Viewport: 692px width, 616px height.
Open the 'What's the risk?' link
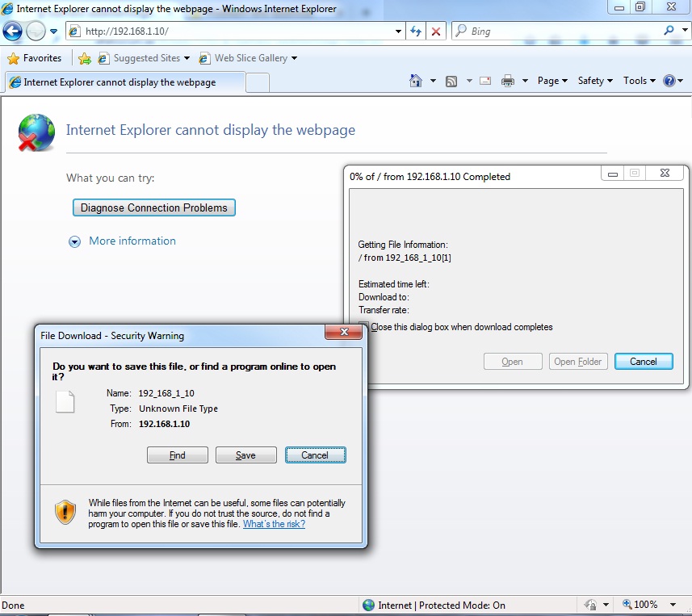[274, 524]
